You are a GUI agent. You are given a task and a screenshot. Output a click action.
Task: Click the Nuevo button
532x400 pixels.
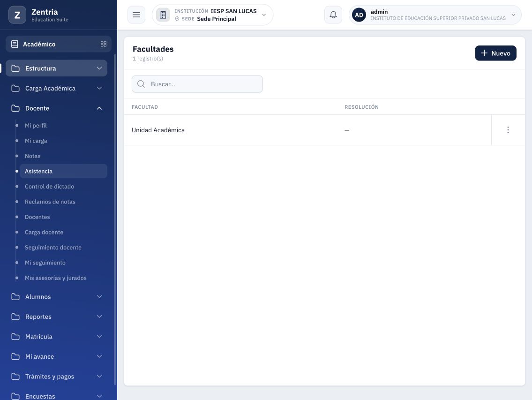(496, 53)
